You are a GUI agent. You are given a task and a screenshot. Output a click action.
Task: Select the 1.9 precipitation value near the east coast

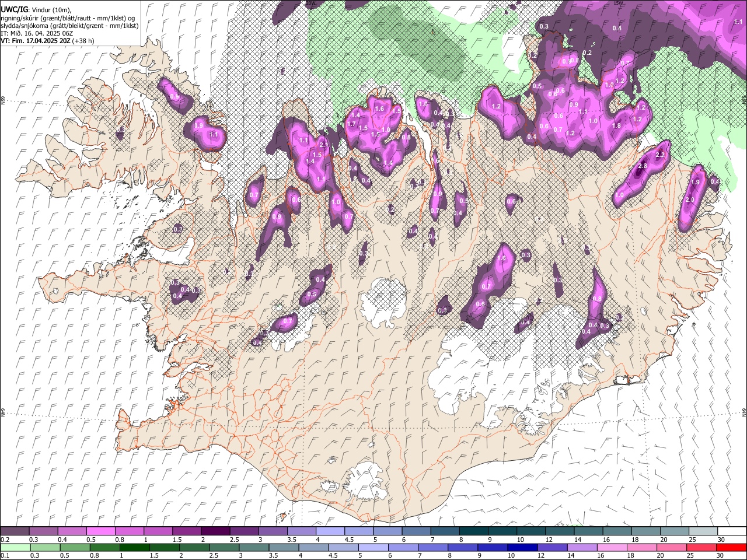tap(695, 182)
